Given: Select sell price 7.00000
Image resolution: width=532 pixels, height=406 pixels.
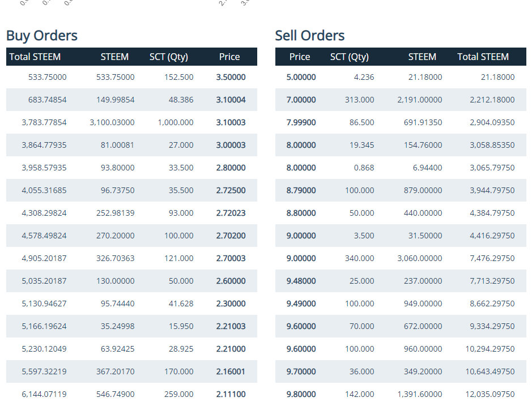Looking at the screenshot, I should pyautogui.click(x=301, y=100).
